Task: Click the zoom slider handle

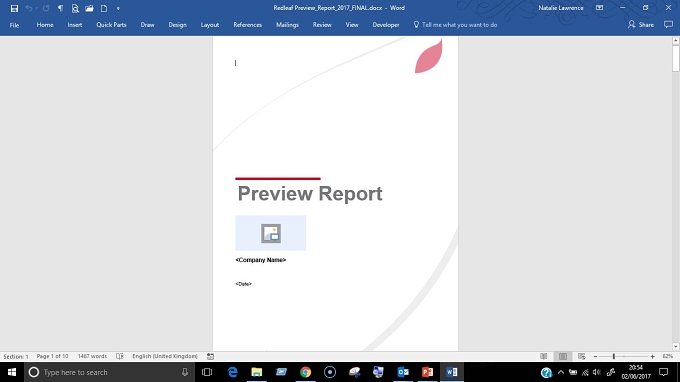Action: (x=614, y=356)
